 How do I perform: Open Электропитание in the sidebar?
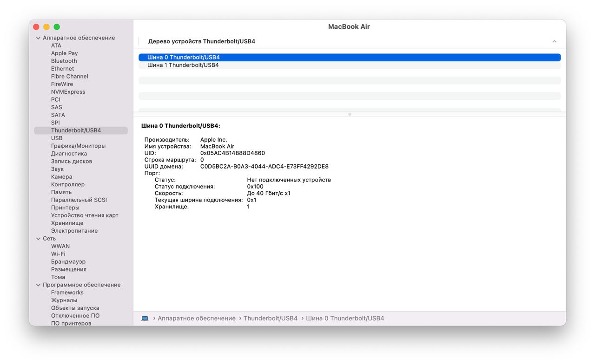74,231
